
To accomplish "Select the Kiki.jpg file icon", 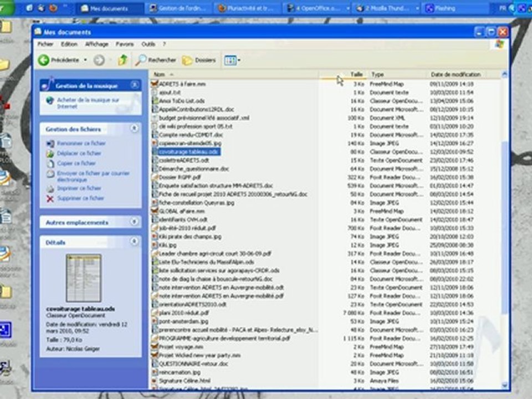I will pyautogui.click(x=155, y=245).
